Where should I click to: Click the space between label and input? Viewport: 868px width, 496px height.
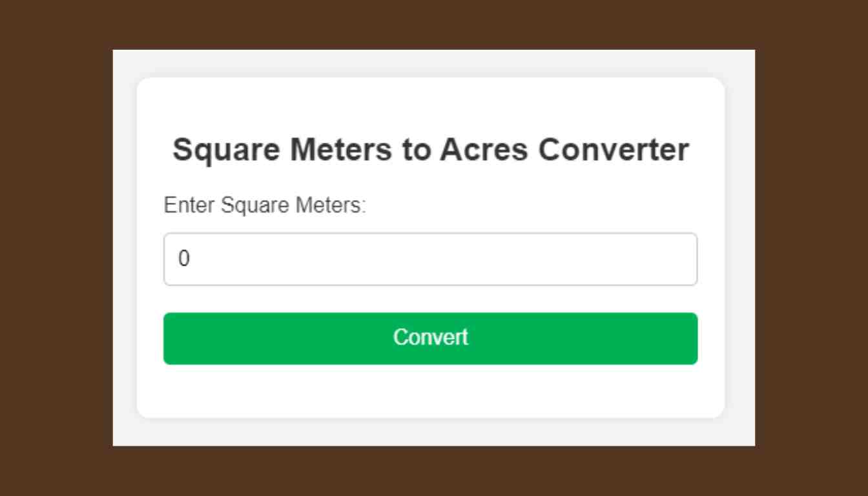pos(431,223)
